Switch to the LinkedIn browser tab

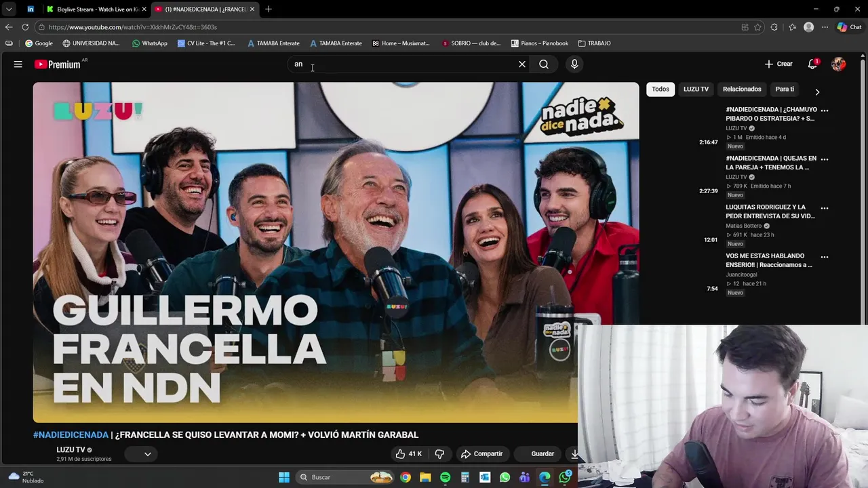coord(31,9)
